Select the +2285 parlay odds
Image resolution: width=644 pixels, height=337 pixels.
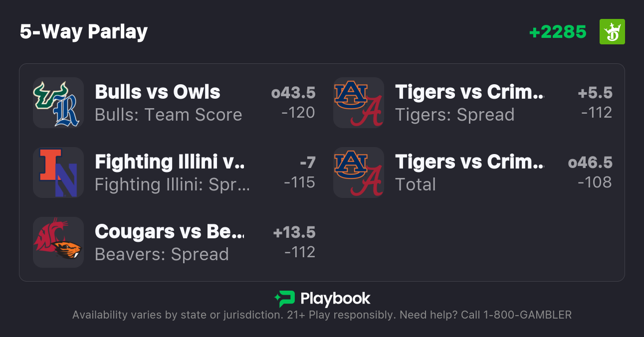557,32
